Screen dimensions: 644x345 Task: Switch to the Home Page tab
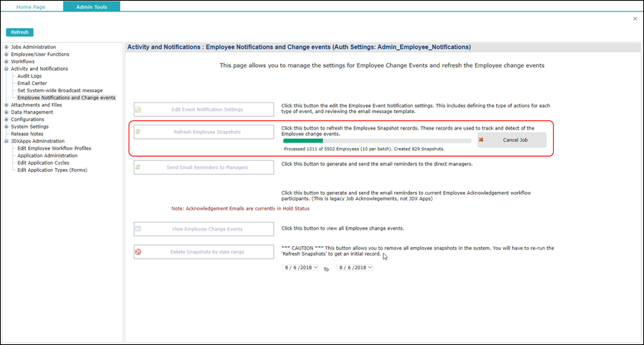(31, 7)
